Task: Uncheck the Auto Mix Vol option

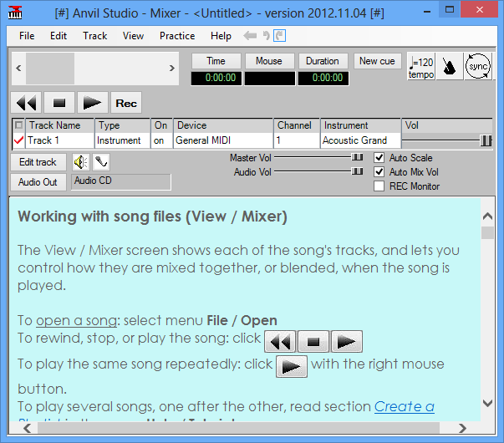Action: [x=379, y=172]
